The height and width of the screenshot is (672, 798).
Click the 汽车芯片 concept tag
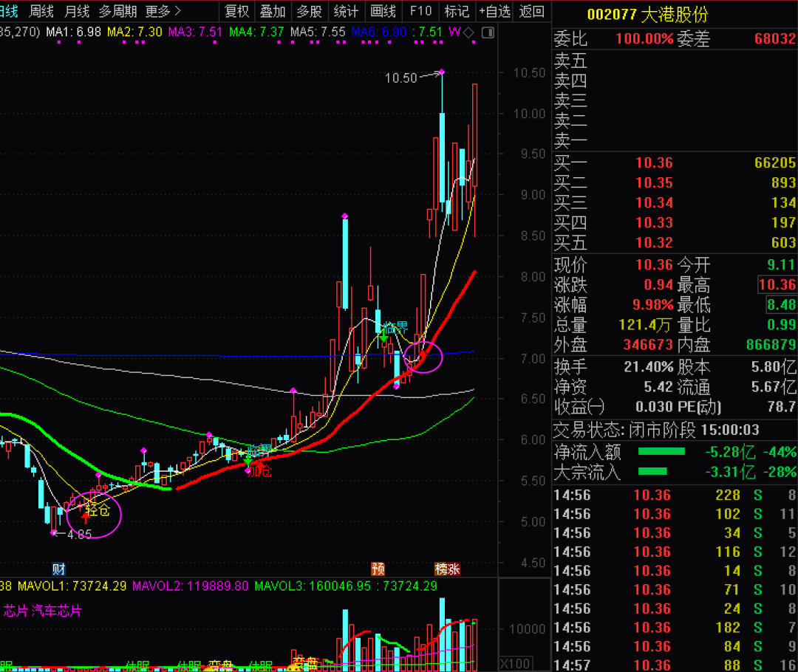56,611
